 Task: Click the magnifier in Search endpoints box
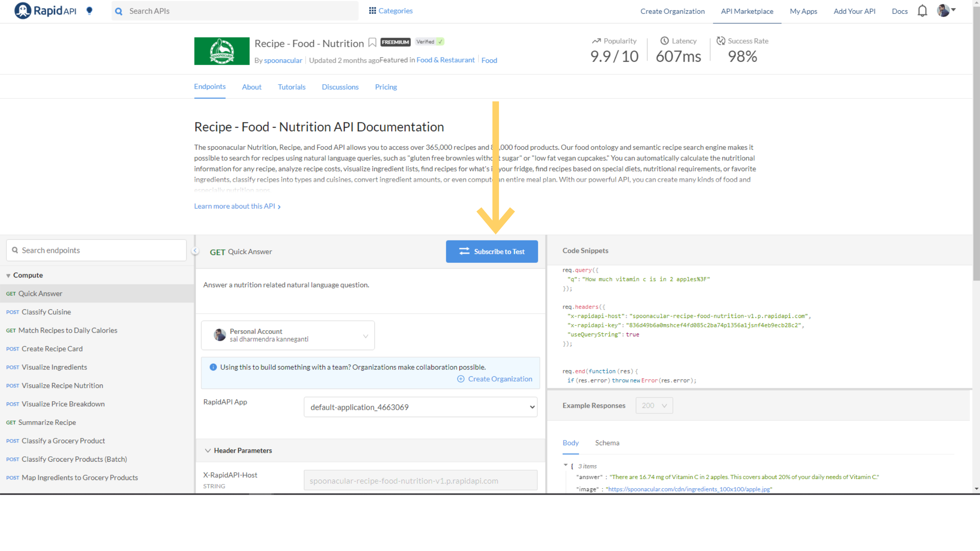coord(15,250)
